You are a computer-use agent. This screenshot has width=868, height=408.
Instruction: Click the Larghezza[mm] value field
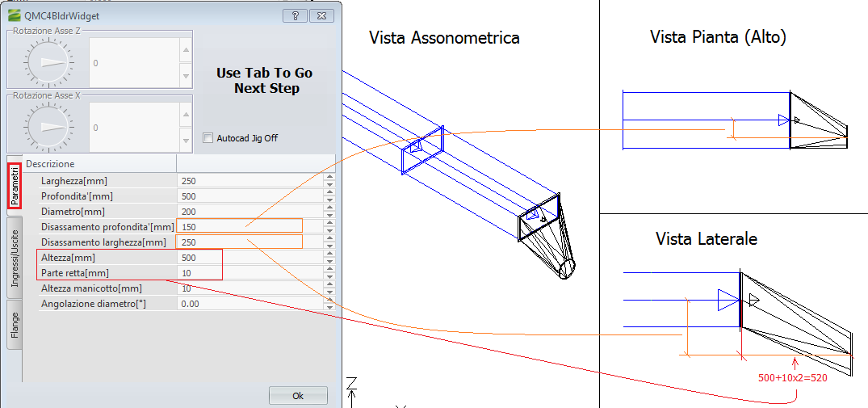[x=249, y=181]
